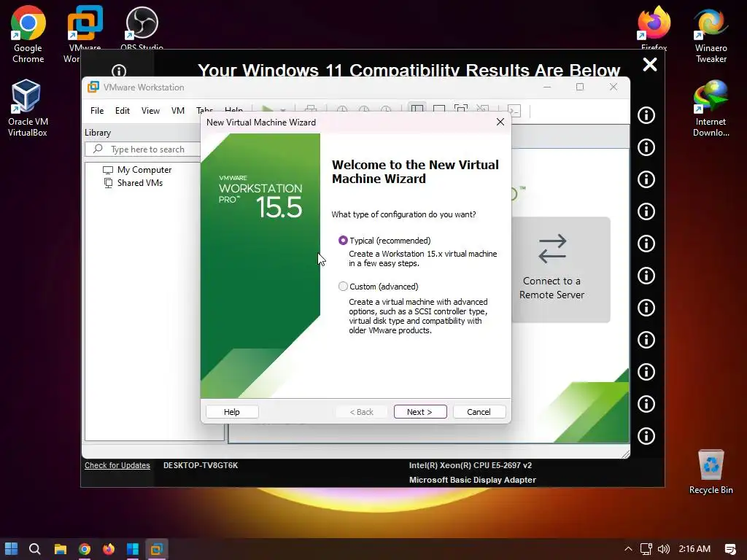Close the New Virtual Machine Wizard dialog
The height and width of the screenshot is (560, 747).
click(x=500, y=122)
